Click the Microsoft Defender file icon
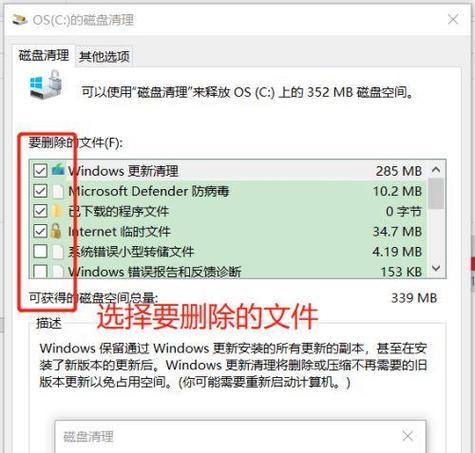The image size is (475, 453). click(58, 191)
